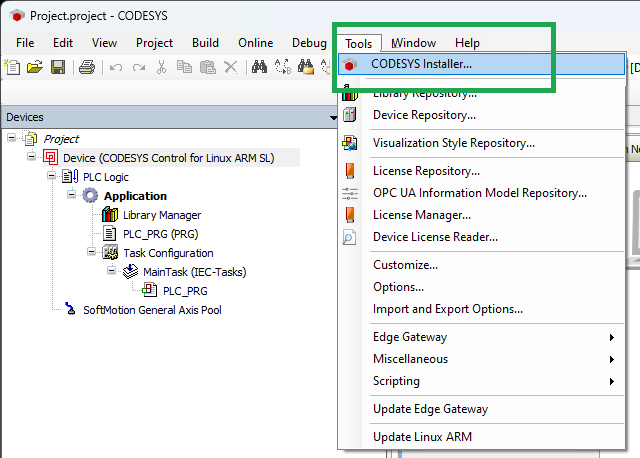Click the Library Manager books icon

coord(110,215)
